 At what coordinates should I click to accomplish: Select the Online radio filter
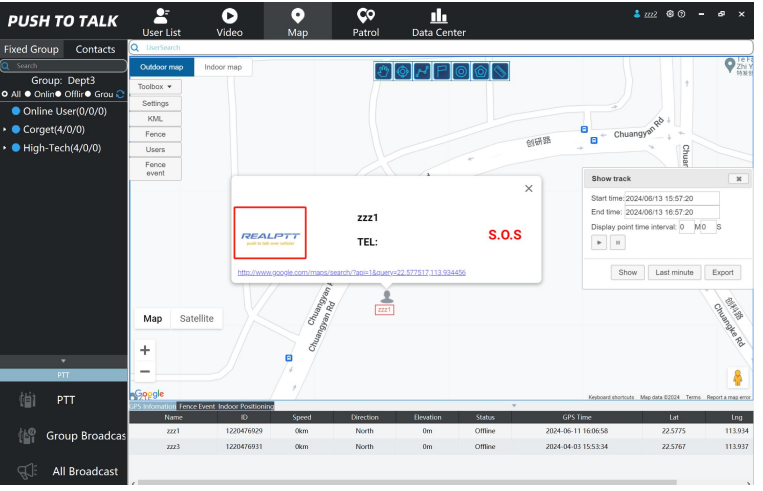pyautogui.click(x=27, y=94)
